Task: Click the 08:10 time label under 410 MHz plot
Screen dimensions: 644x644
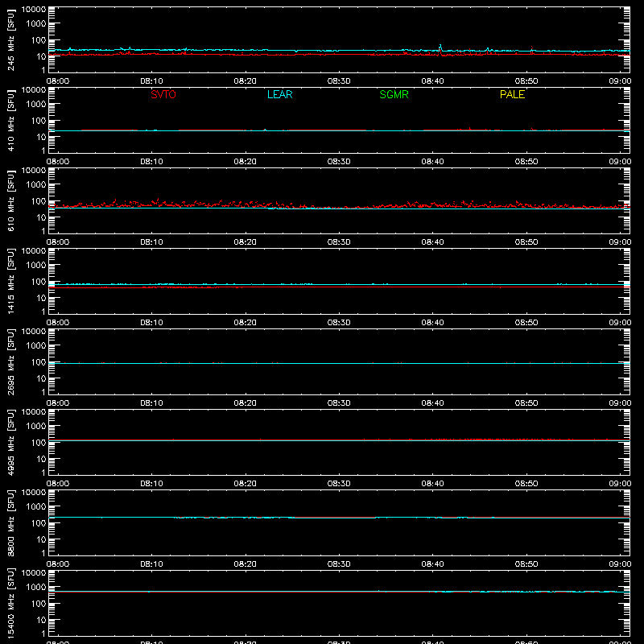Action: coord(151,162)
